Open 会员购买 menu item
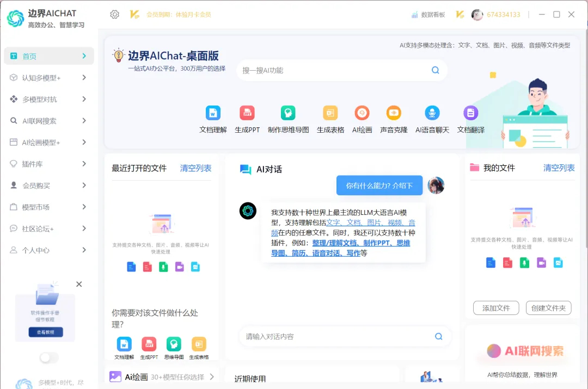Viewport: 588px width, 389px height. click(48, 186)
